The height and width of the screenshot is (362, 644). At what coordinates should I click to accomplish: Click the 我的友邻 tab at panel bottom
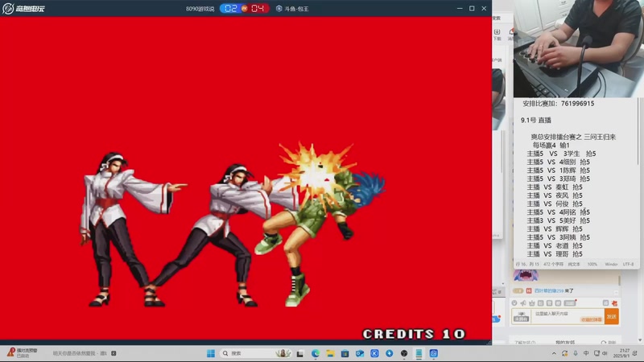[x=565, y=343]
